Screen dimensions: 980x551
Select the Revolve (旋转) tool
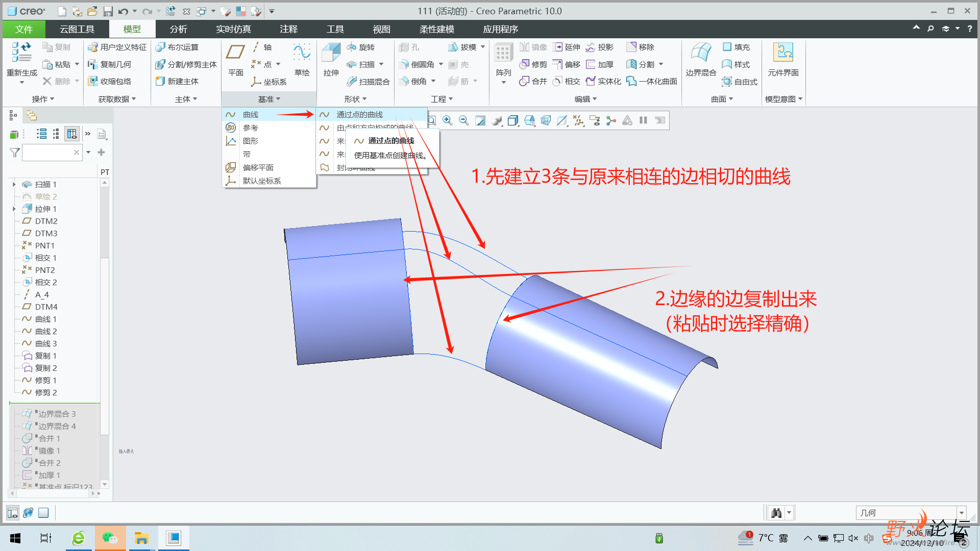pos(361,47)
